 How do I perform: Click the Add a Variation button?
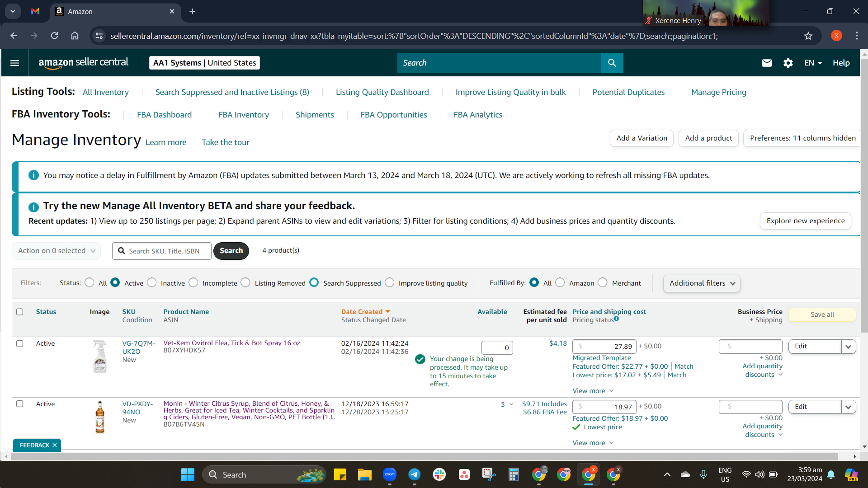click(642, 138)
